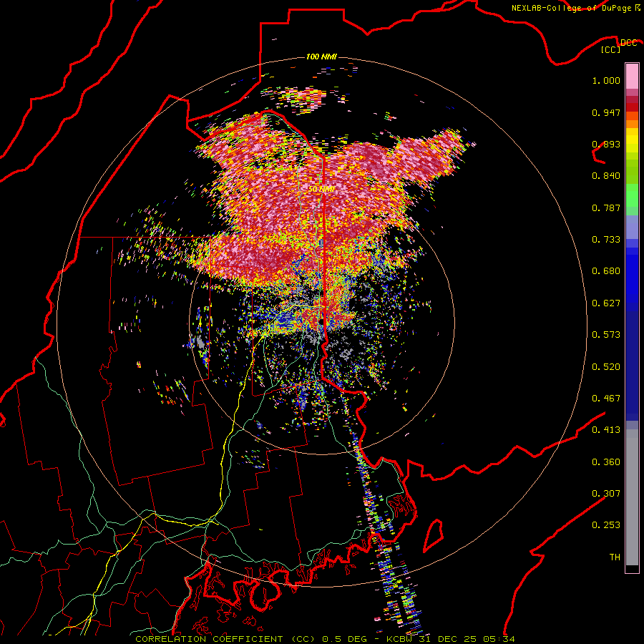Screen dimensions: 644x644
Task: Click the 50 NMI range ring label
Action: [321, 189]
